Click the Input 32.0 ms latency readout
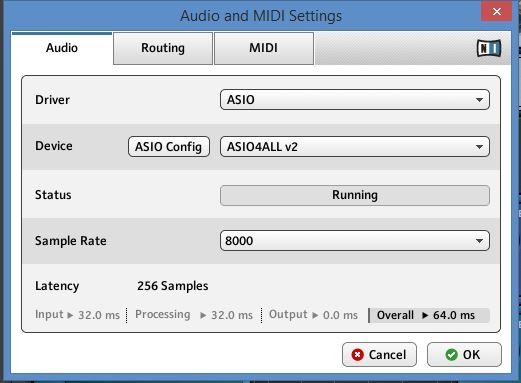 pos(77,315)
